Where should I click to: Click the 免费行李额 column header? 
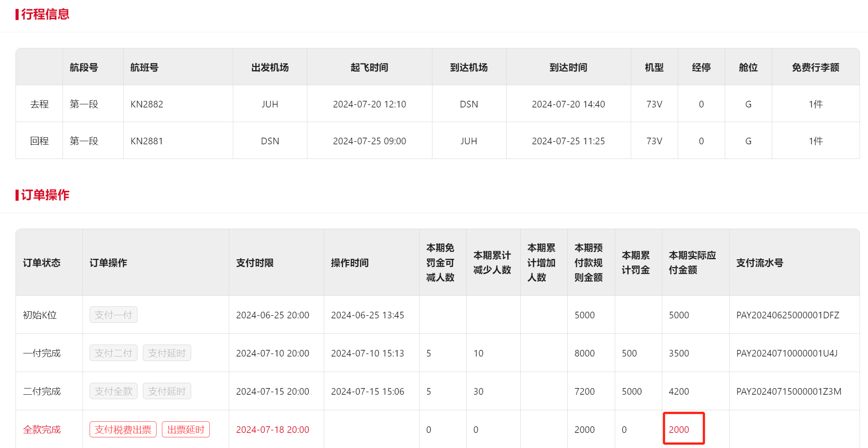[x=815, y=67]
